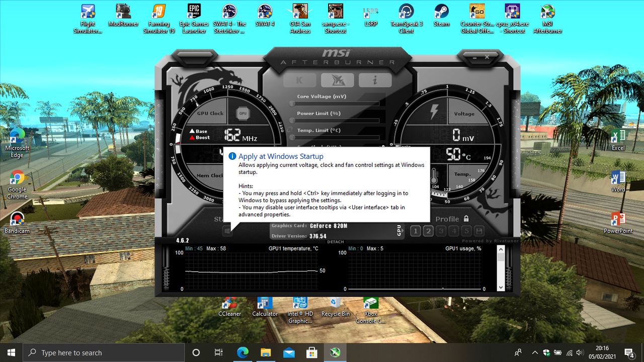Viewport: 644px width, 362px height.
Task: Open Google Chrome desktop icon
Action: click(x=17, y=185)
